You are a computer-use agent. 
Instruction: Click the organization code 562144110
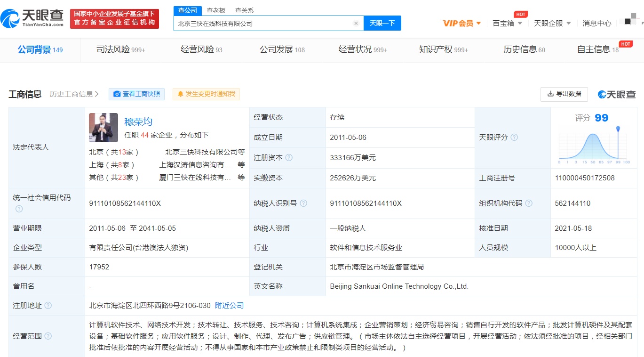pos(572,203)
